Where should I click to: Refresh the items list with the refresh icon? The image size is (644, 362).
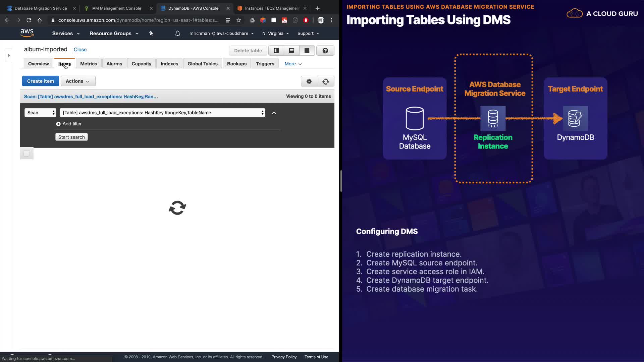tap(326, 81)
